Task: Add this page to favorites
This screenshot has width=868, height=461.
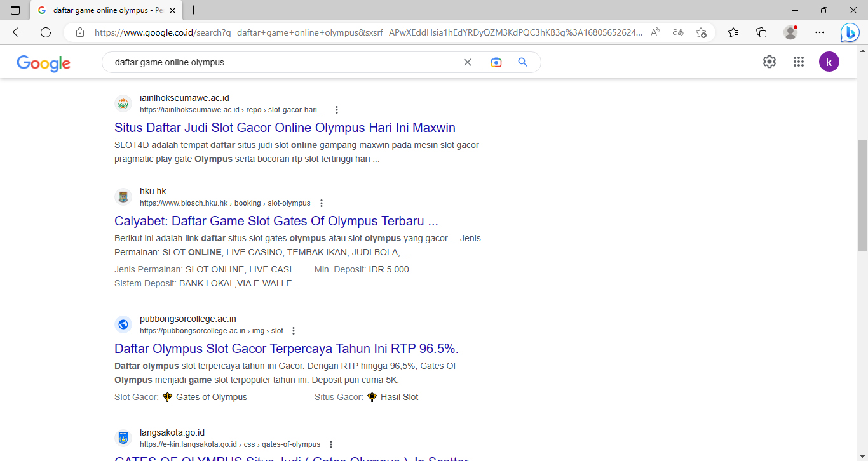Action: pyautogui.click(x=701, y=32)
